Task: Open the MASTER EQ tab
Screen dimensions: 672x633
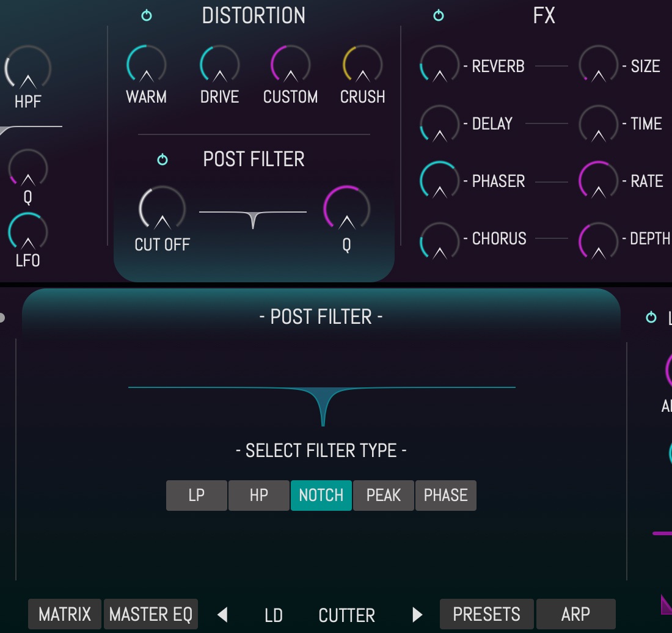Action: point(151,614)
